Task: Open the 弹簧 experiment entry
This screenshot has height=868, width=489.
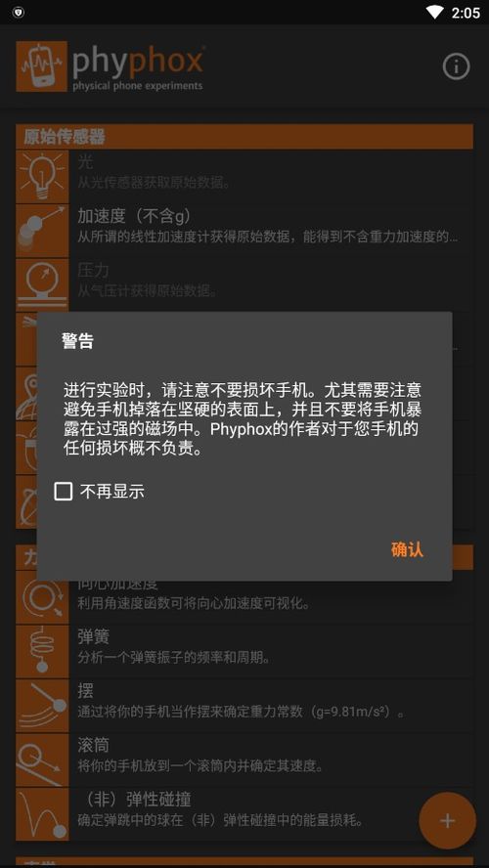Action: pos(271,652)
